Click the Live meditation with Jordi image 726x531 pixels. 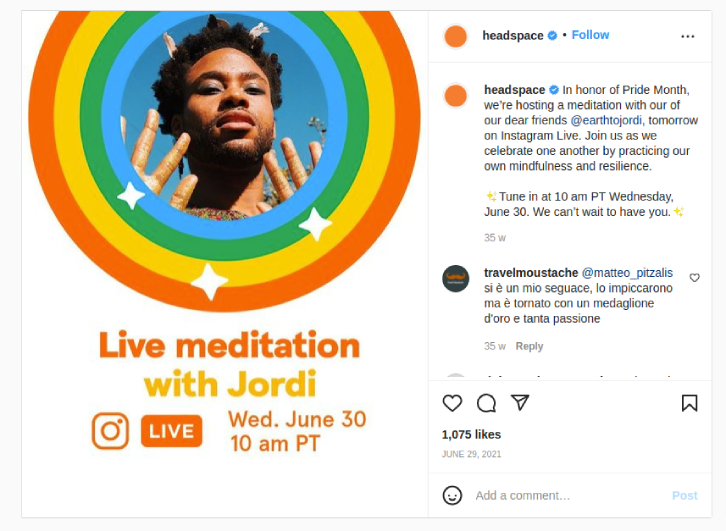coord(225,264)
